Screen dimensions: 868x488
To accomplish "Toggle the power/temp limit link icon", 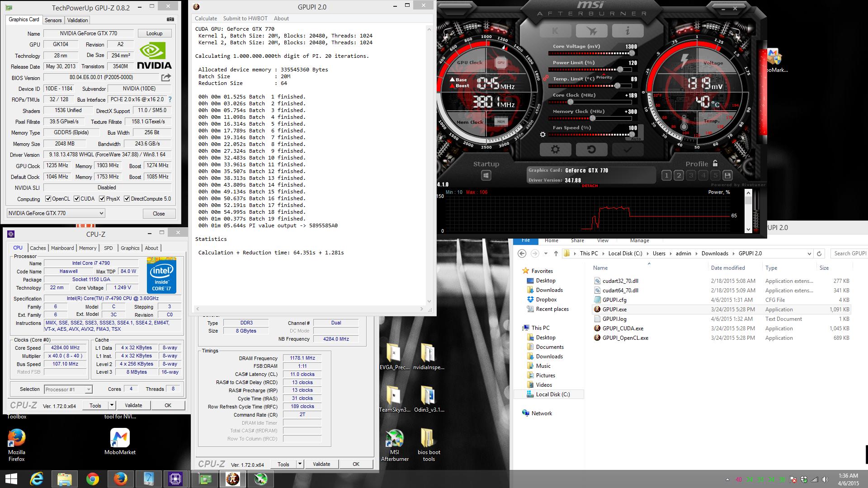I will (546, 78).
